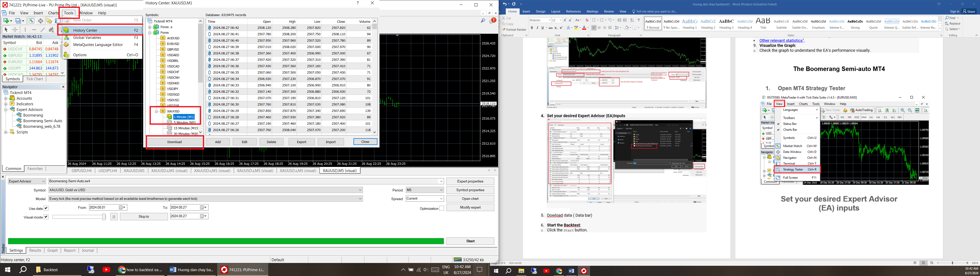Justify text alignment in Word
Viewport: 980px width, 276px height.
point(610,28)
